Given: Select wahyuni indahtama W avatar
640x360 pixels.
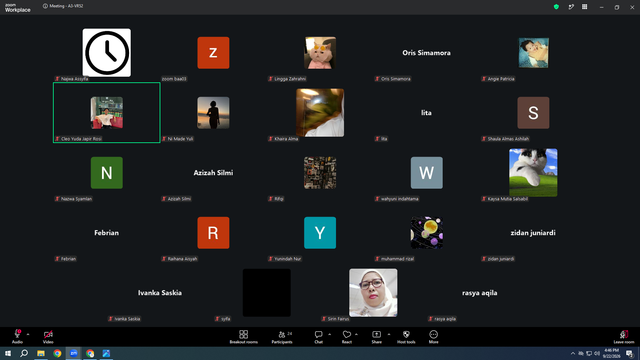Looking at the screenshot, I should click(427, 173).
